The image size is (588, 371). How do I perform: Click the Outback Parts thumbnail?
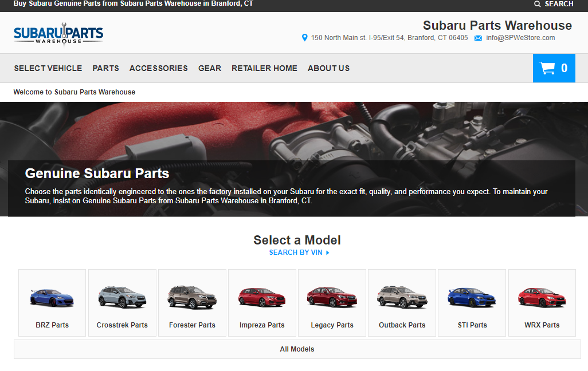[x=402, y=302]
